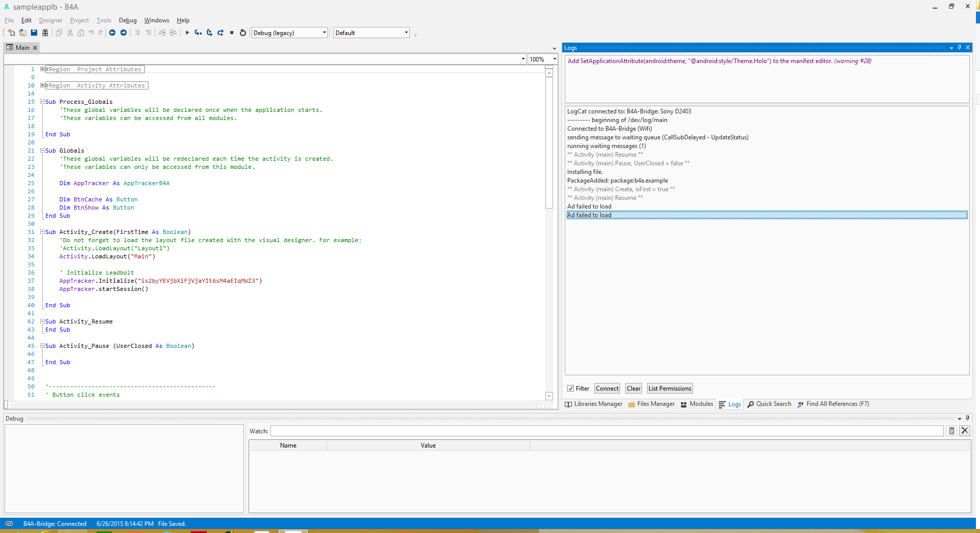Click the List Permissions button
The height and width of the screenshot is (533, 980).
tap(669, 389)
